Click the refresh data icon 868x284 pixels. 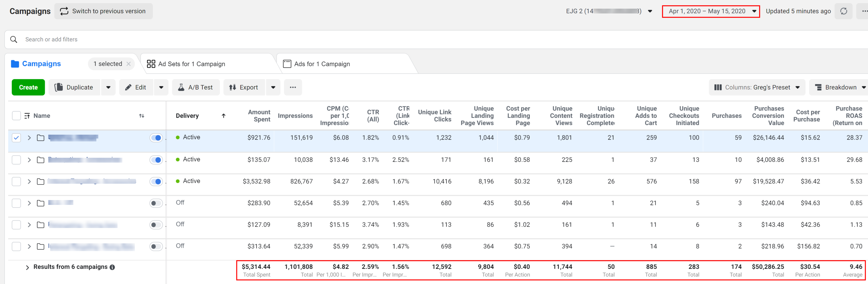[x=843, y=11]
